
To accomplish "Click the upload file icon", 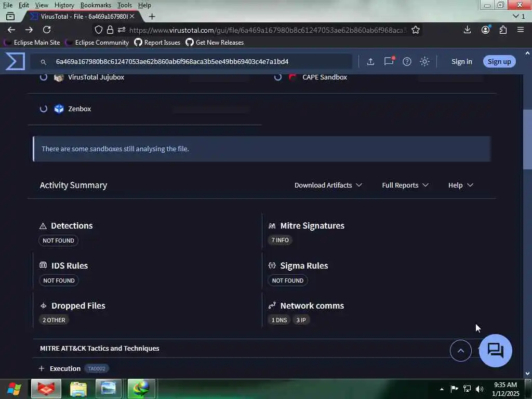I will [370, 62].
